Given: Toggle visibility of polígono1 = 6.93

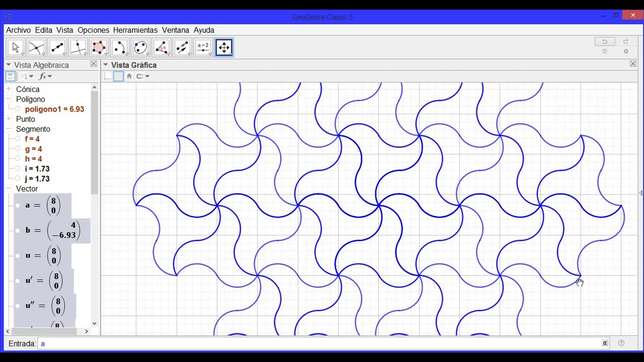Looking at the screenshot, I should tap(18, 109).
